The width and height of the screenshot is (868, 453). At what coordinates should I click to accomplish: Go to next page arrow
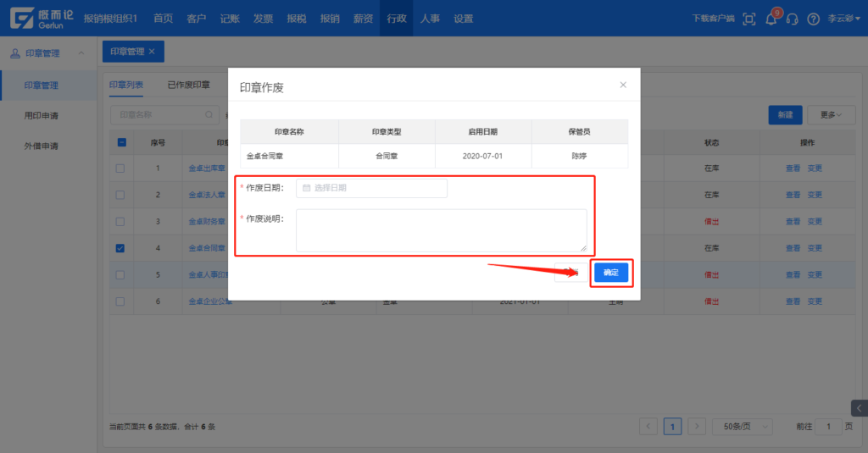(697, 426)
